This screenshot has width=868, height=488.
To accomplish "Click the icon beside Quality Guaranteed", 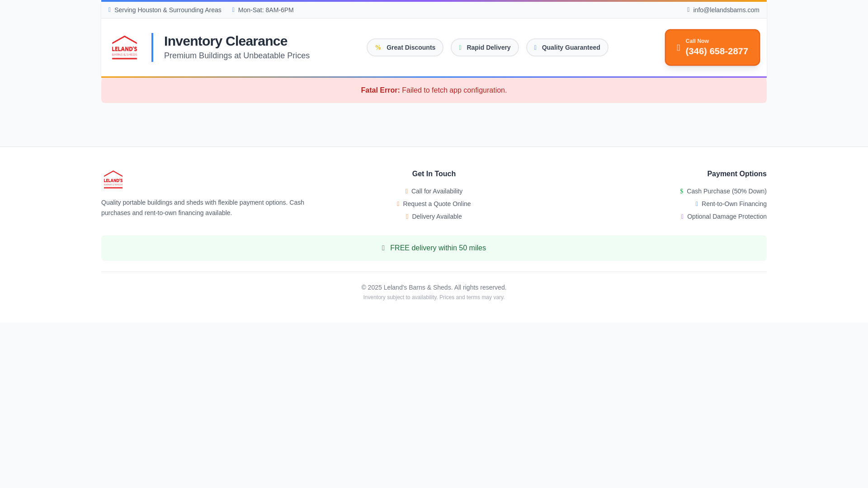I will (x=535, y=47).
